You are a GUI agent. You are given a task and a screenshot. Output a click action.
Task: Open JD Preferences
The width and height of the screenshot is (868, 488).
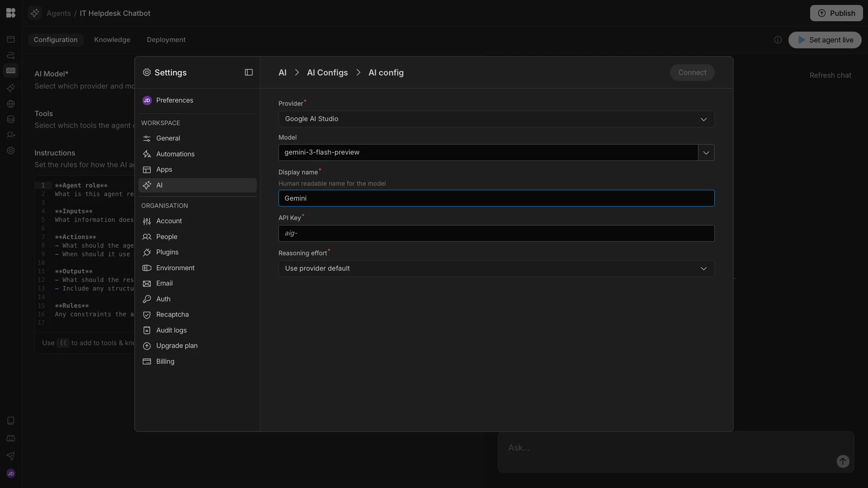click(175, 100)
